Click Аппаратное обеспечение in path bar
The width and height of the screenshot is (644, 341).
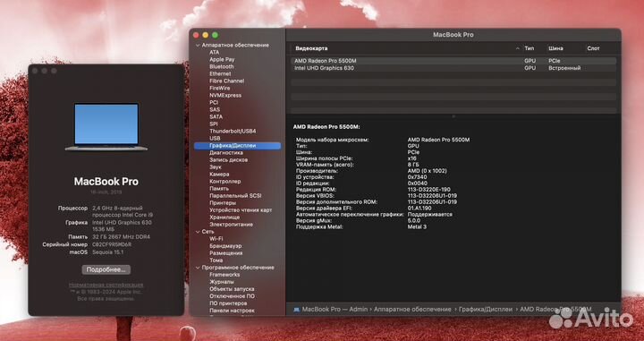coord(412,310)
